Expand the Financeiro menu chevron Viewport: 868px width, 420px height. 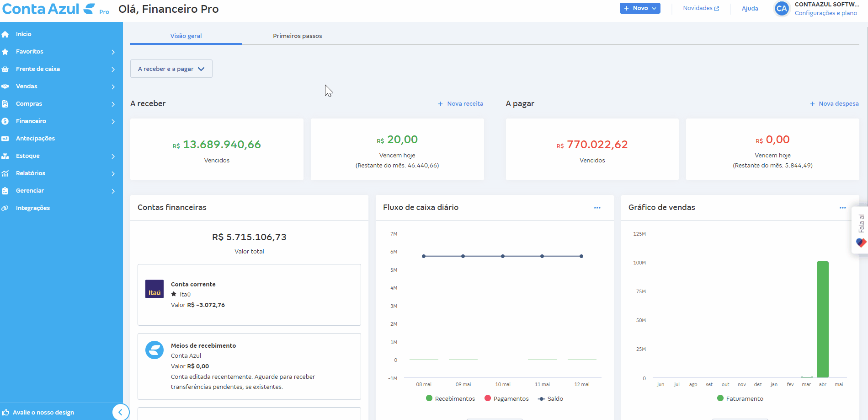click(x=113, y=122)
